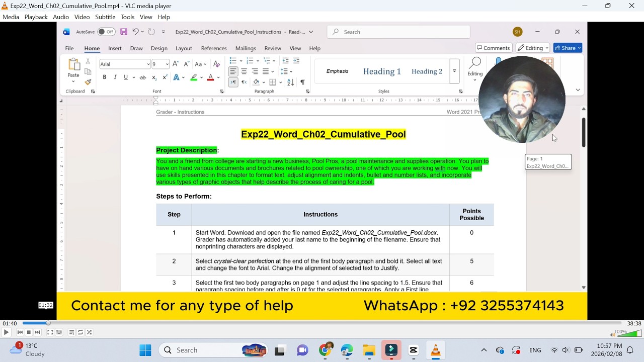This screenshot has height=362, width=644.
Task: Click the Paste clipboard icon
Action: pyautogui.click(x=73, y=65)
